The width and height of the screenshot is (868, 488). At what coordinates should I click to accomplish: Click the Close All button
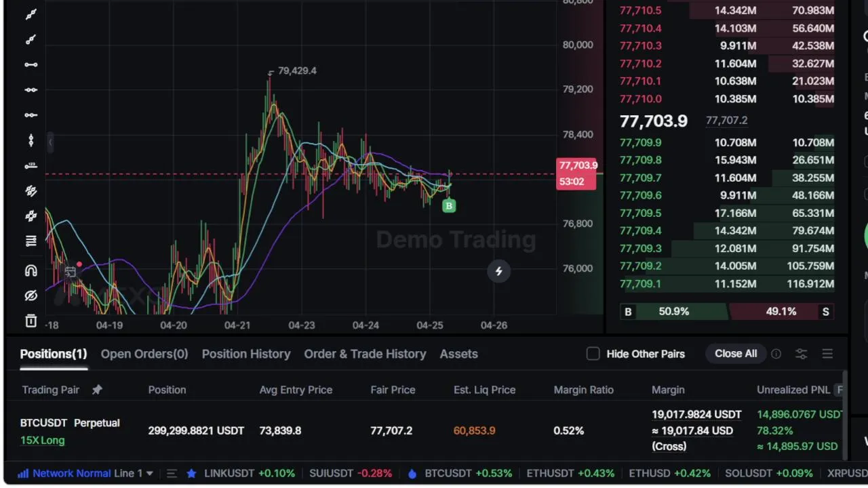(x=736, y=354)
